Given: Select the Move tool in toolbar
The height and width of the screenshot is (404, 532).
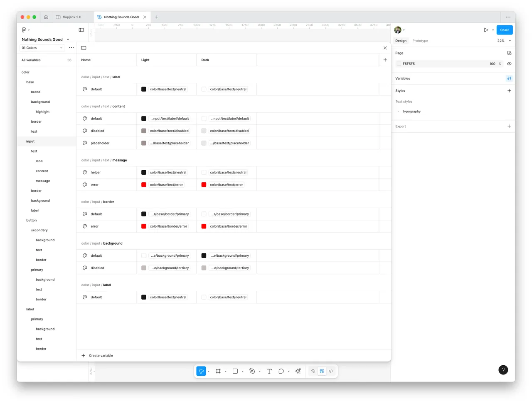Looking at the screenshot, I should [x=201, y=371].
